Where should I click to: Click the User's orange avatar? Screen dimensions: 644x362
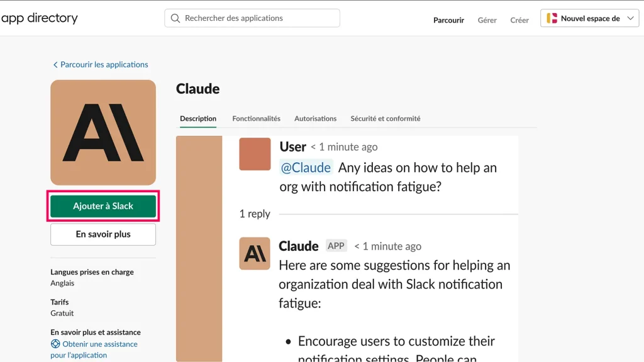click(254, 153)
